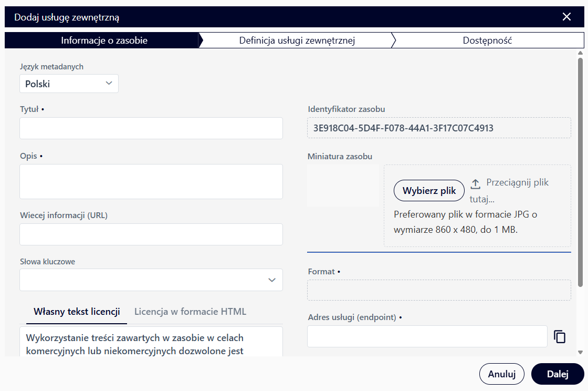Click the Adres usługi (endpoint) field

427,337
